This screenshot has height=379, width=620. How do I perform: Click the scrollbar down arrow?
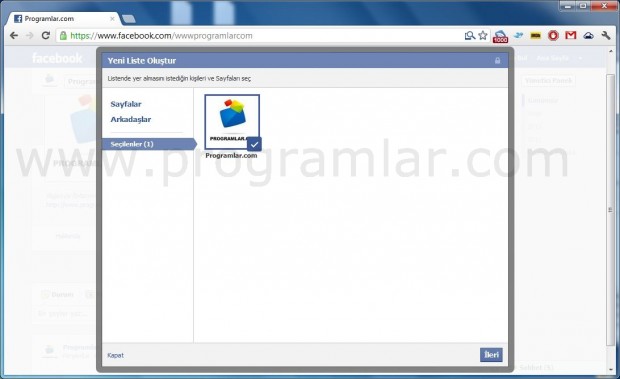(x=611, y=370)
